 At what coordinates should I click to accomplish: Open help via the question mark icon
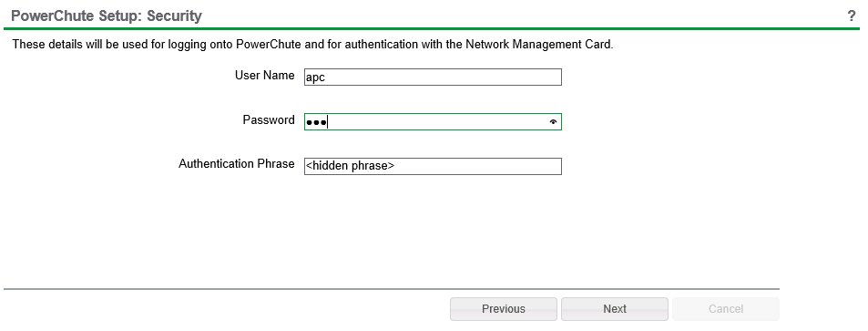(852, 16)
